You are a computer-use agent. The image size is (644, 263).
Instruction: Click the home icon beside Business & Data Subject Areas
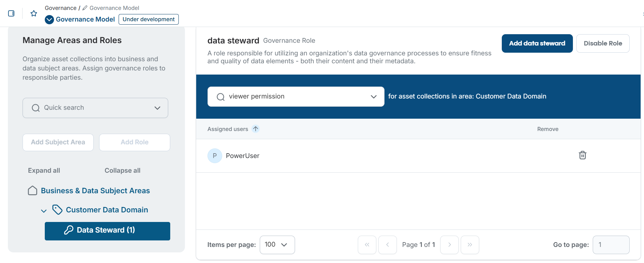[x=32, y=190]
